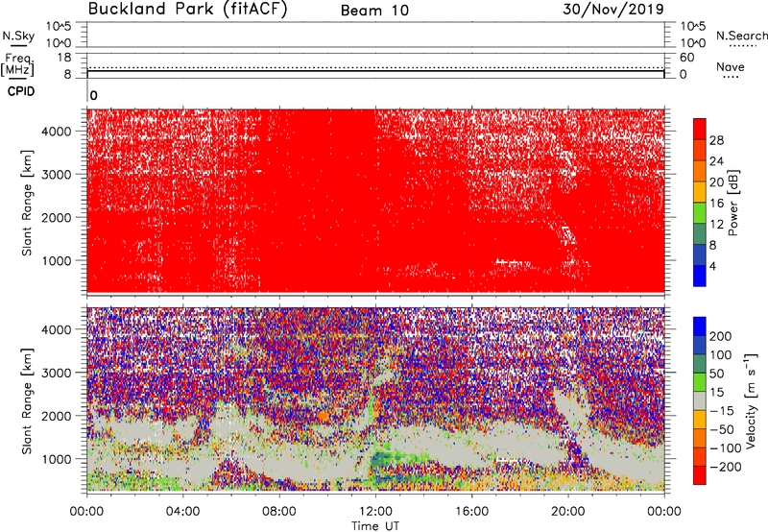Click the "20:00" time tick label

[568, 512]
